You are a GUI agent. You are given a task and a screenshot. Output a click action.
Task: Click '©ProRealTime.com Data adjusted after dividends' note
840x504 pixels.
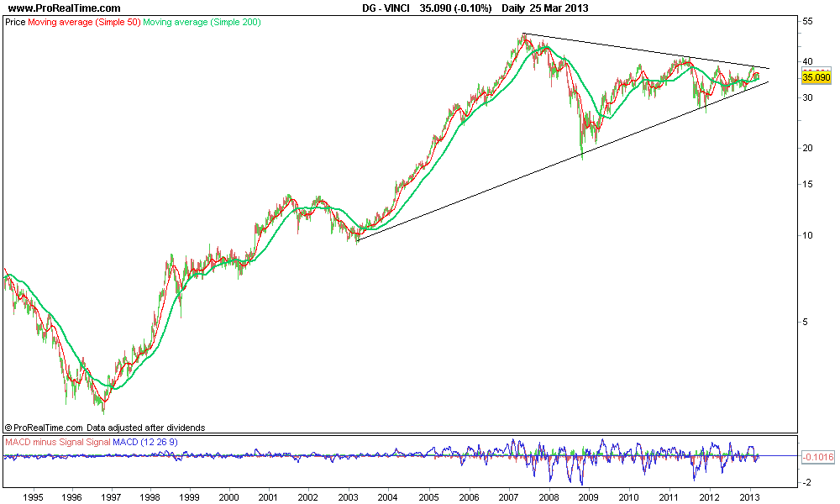[x=105, y=428]
